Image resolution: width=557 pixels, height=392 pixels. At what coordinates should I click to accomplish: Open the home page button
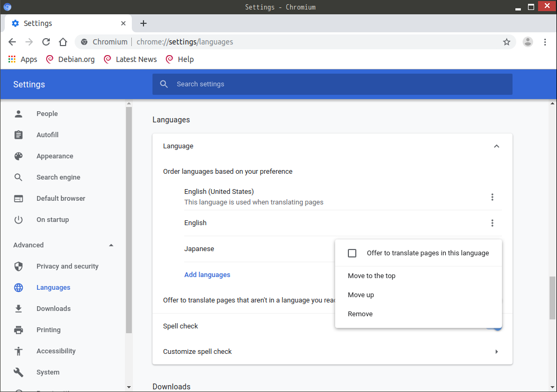tap(63, 42)
